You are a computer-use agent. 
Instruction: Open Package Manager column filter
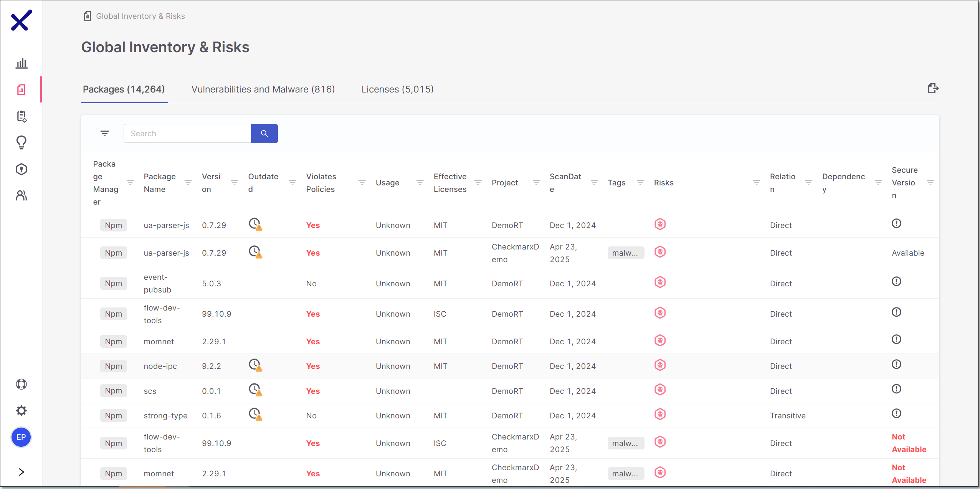tap(130, 182)
